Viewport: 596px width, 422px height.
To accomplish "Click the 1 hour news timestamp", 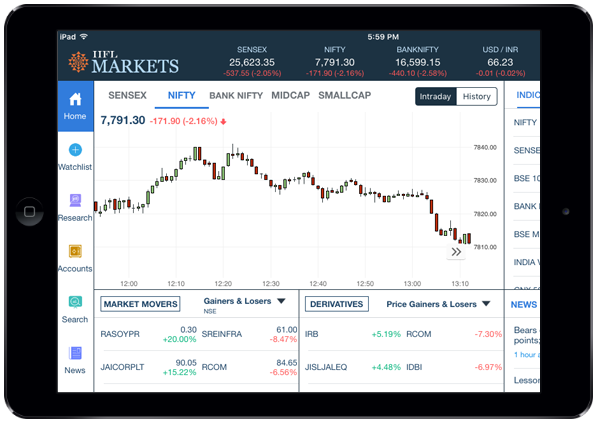I will [526, 355].
